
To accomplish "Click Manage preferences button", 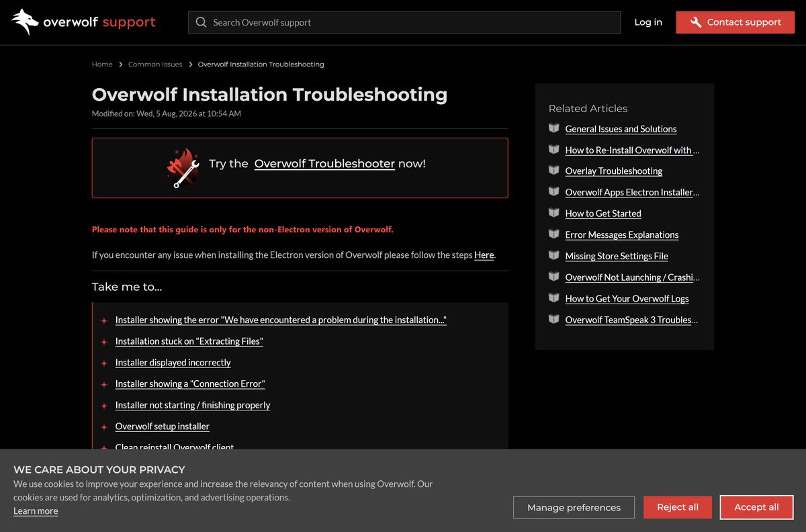I will (x=574, y=507).
